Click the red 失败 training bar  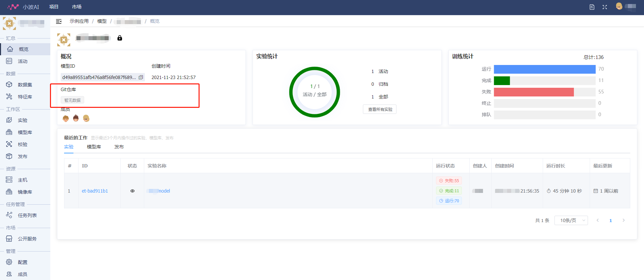point(534,92)
